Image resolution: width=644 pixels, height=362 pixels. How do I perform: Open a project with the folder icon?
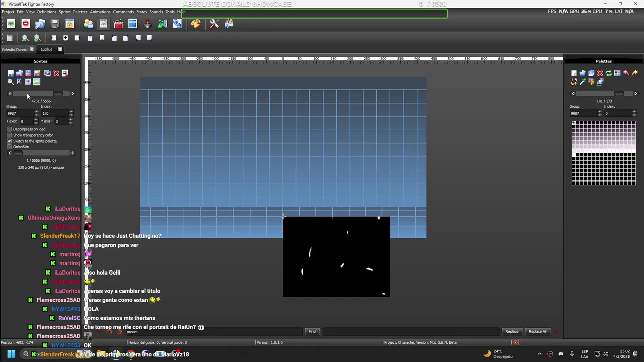tap(40, 24)
